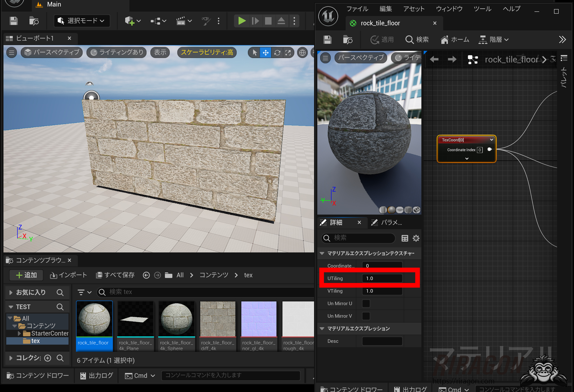Click the Save icon in the material editor
The width and height of the screenshot is (574, 392).
(327, 39)
